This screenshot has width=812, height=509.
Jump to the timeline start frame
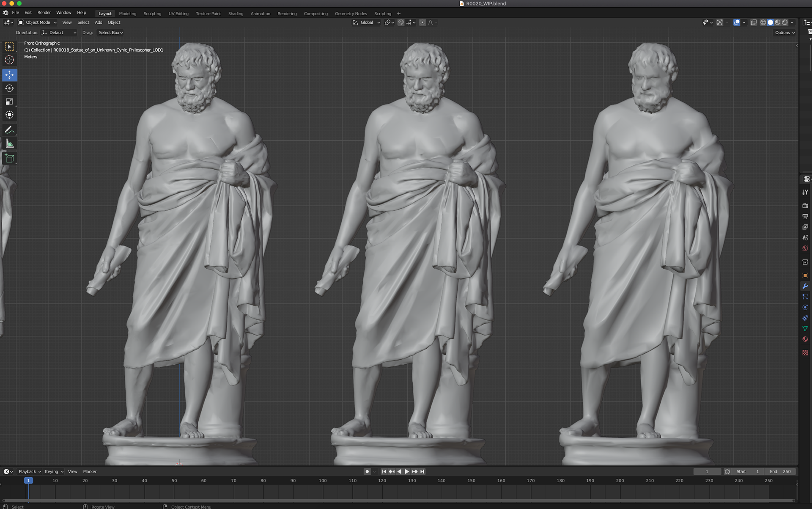pyautogui.click(x=384, y=471)
